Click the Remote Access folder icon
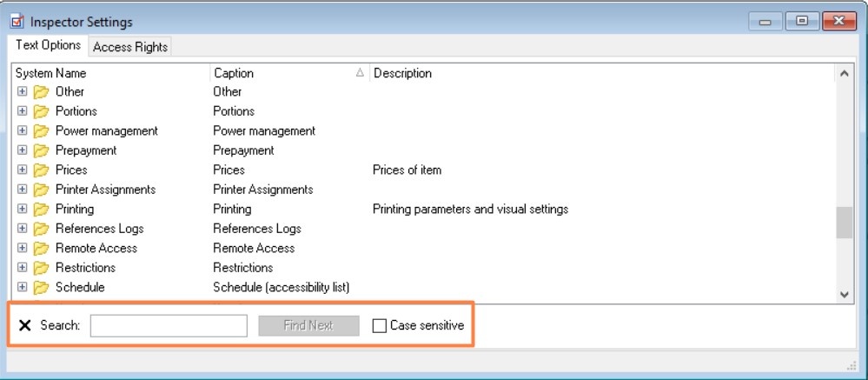868x380 pixels. click(x=41, y=249)
